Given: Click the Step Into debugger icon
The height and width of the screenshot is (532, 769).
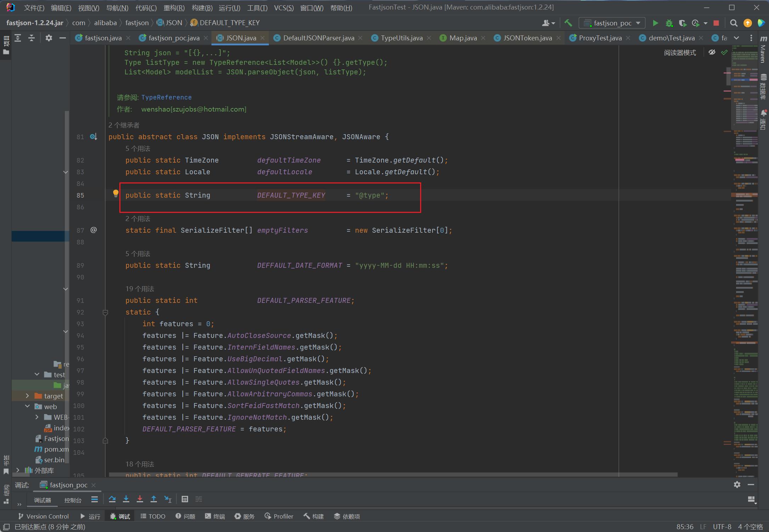Looking at the screenshot, I should coord(126,499).
